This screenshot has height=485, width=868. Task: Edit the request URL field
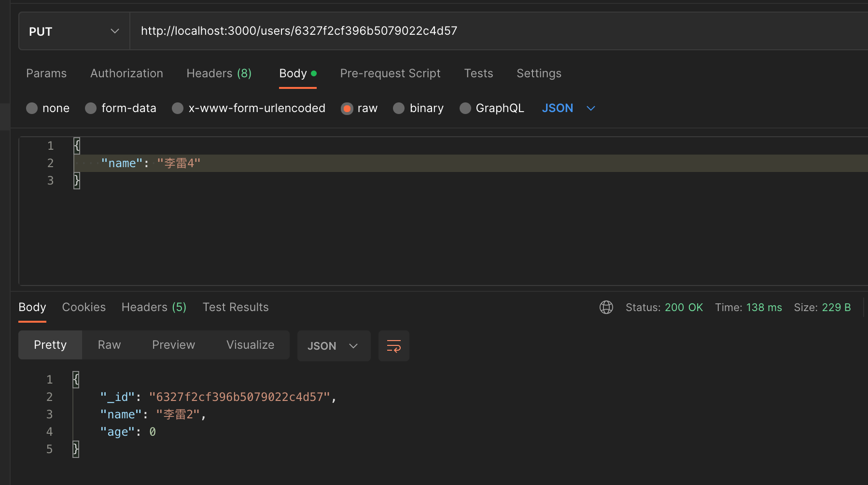pyautogui.click(x=499, y=31)
